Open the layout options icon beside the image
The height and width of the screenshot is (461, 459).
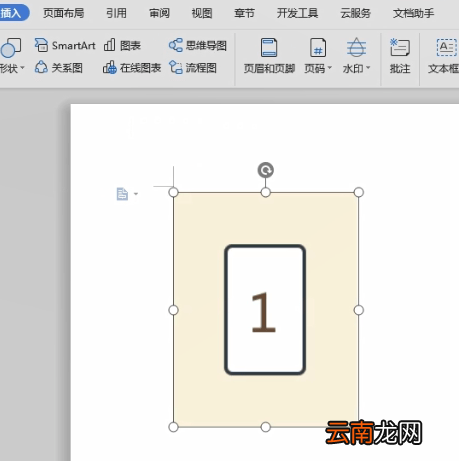click(122, 194)
